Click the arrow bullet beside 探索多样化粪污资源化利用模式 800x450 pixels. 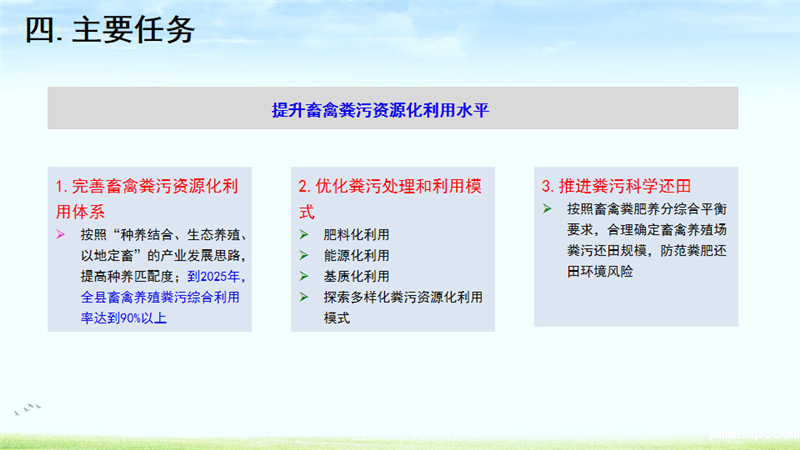point(304,298)
